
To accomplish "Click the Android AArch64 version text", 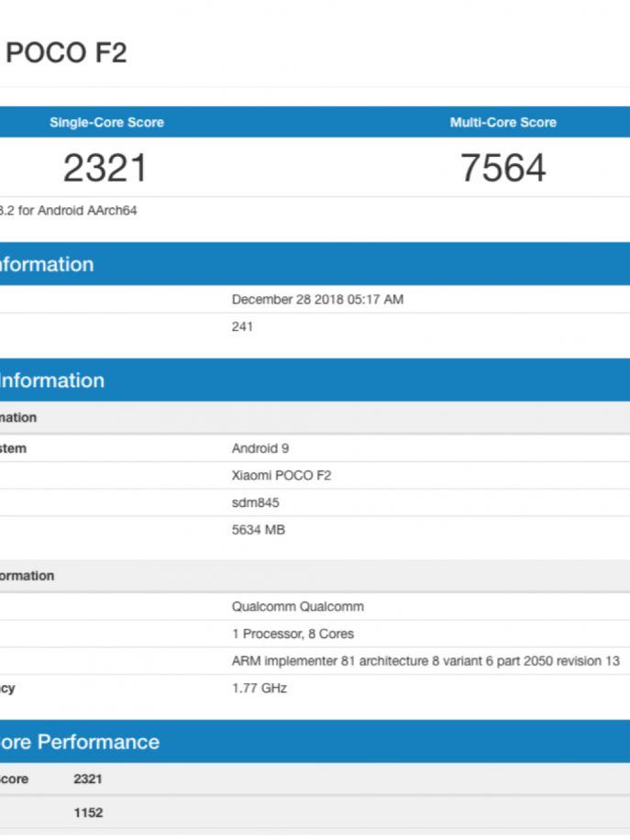I will [x=69, y=210].
